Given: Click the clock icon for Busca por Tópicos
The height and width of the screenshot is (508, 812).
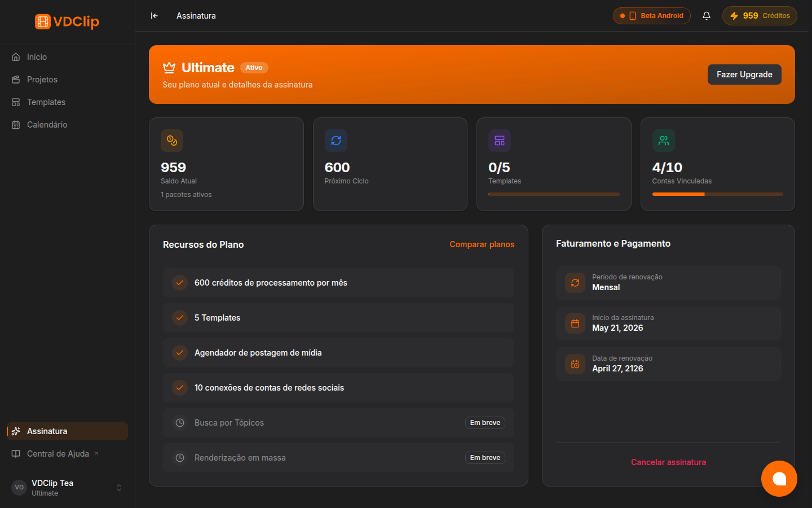Looking at the screenshot, I should (x=180, y=423).
